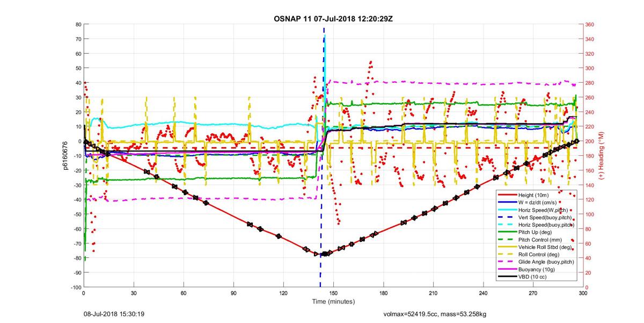Select the right axis label (+) Heading (°M)

[x=601, y=156]
